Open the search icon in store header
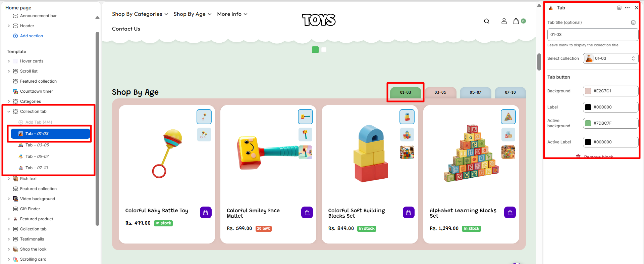Screen dimensions: 644x264 coord(487,21)
